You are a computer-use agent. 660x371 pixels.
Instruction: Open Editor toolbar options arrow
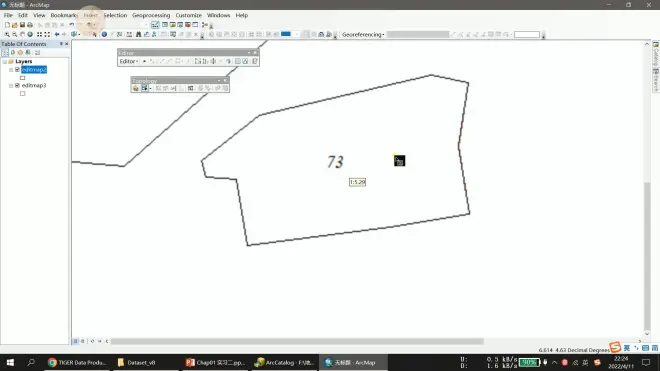pyautogui.click(x=249, y=53)
